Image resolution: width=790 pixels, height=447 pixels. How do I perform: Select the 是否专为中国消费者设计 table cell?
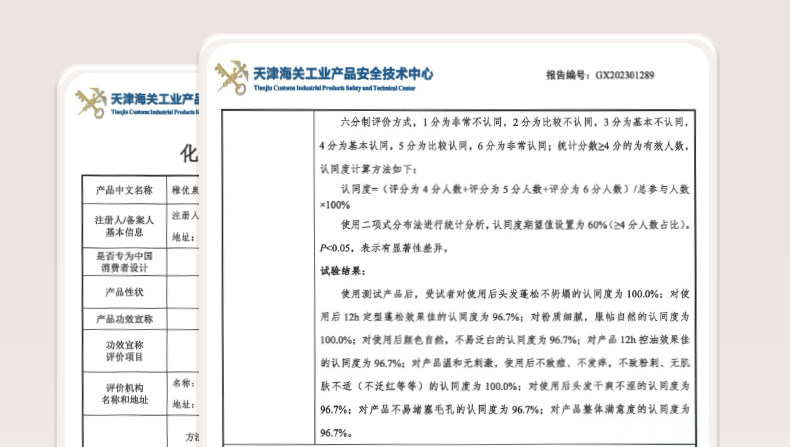[124, 262]
